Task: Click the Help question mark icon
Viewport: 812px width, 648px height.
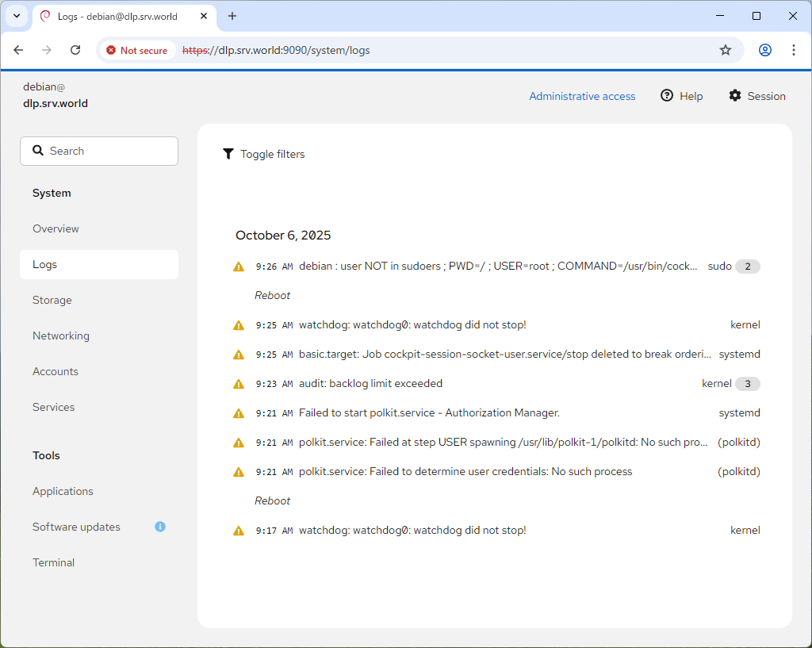Action: 667,96
